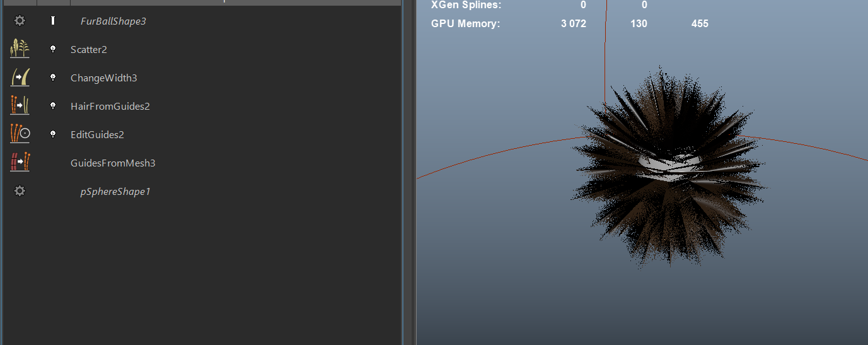The width and height of the screenshot is (868, 345).
Task: Select the FurBallShape3 description name
Action: 113,21
